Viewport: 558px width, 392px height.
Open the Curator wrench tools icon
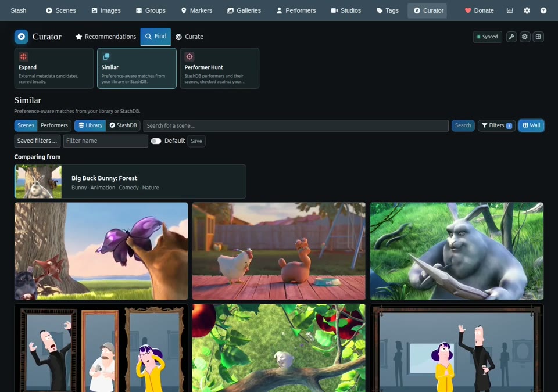(512, 37)
